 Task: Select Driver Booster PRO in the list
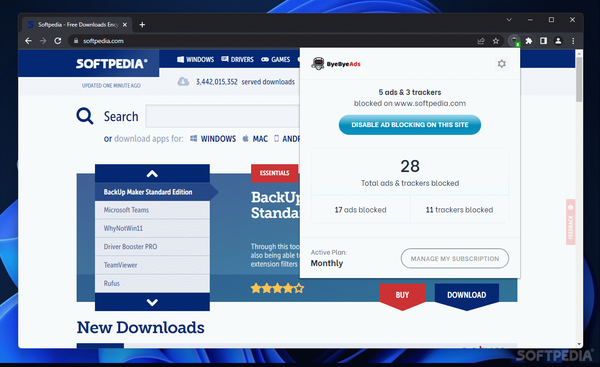152,247
